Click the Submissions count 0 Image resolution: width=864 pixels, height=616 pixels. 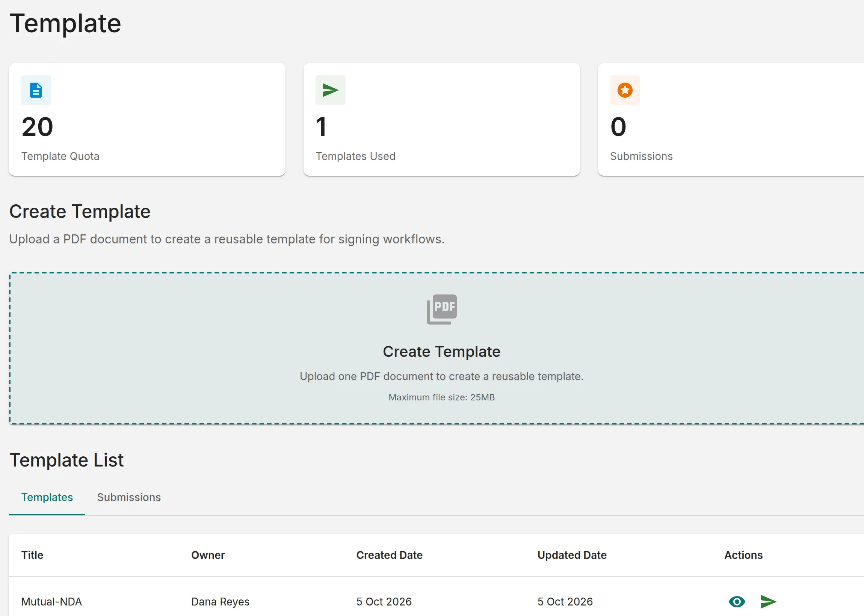[x=618, y=127]
